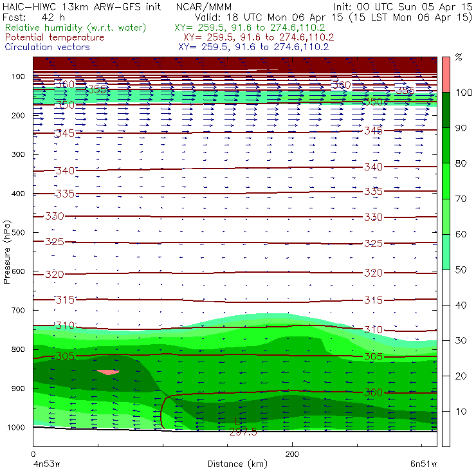Click the 60–70% light green colorbar segment
Image resolution: width=476 pixels, height=476 pixels.
coord(446,216)
